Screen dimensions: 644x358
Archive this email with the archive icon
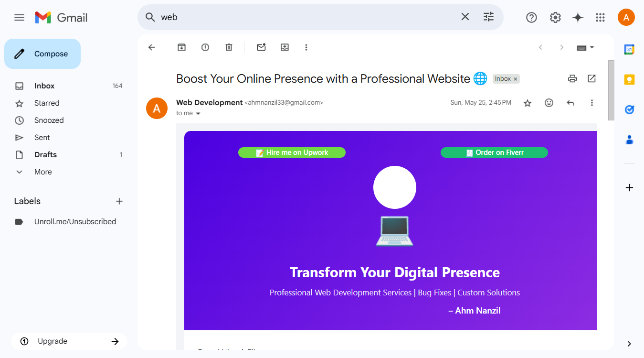[181, 47]
